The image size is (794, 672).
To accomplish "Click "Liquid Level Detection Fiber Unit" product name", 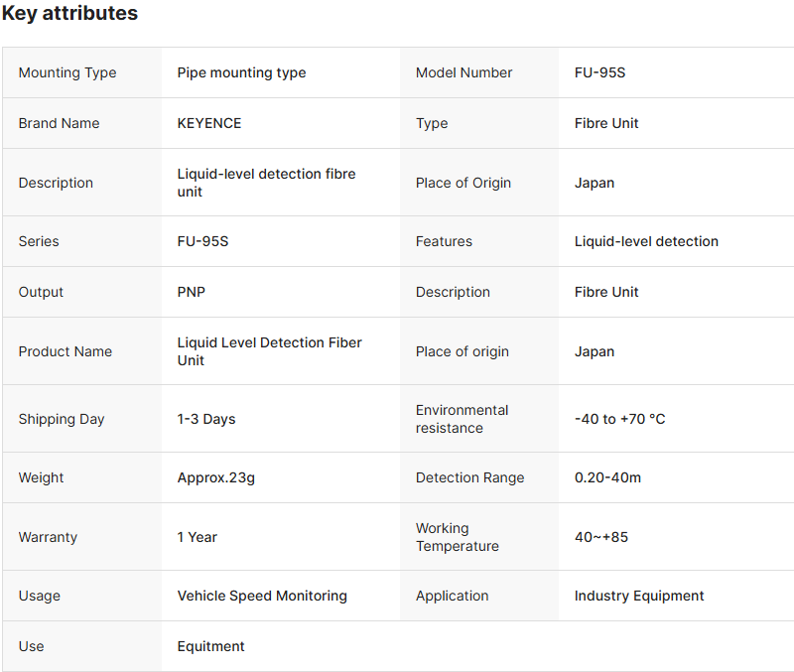I will pyautogui.click(x=269, y=351).
